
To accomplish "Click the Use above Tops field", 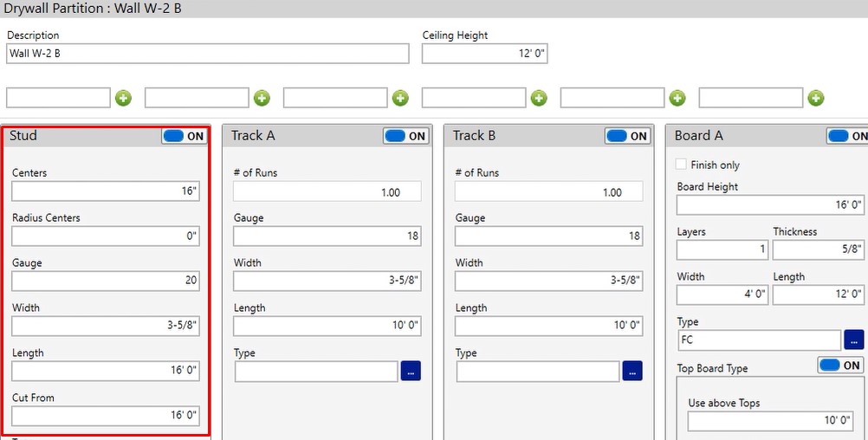I will (x=771, y=421).
